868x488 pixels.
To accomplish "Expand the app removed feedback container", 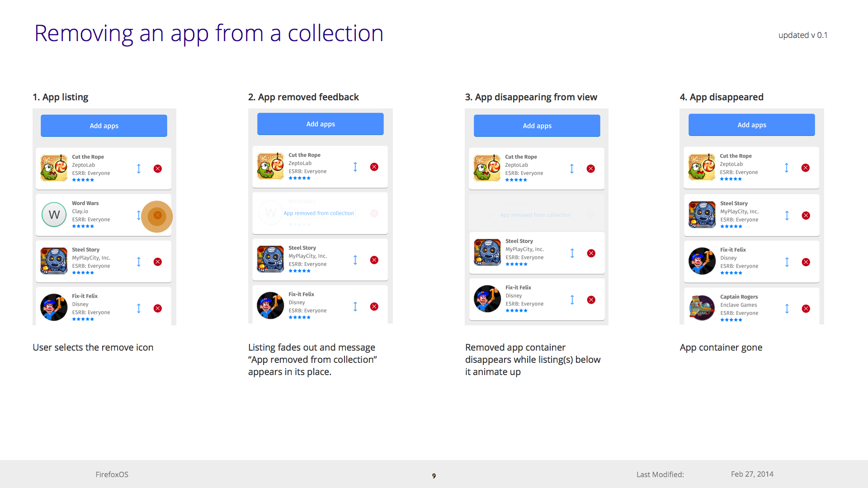I will (x=320, y=214).
